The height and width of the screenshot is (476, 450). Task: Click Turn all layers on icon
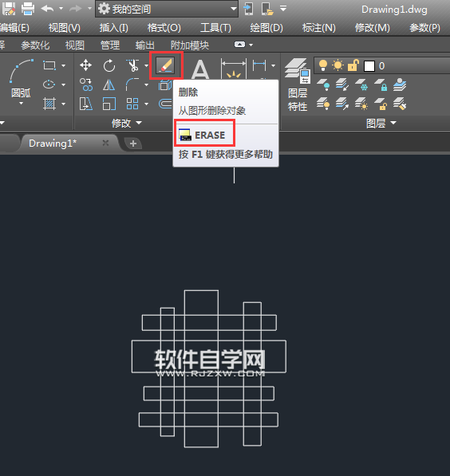click(323, 104)
